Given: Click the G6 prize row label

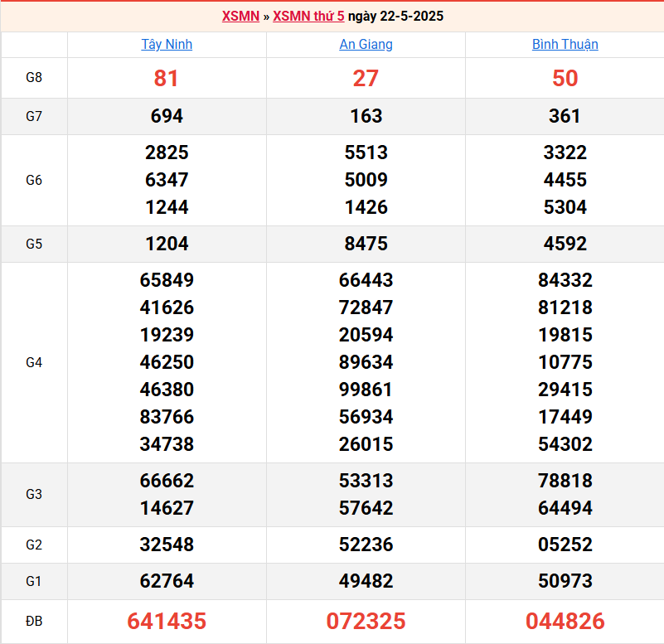Looking at the screenshot, I should coord(34,181).
